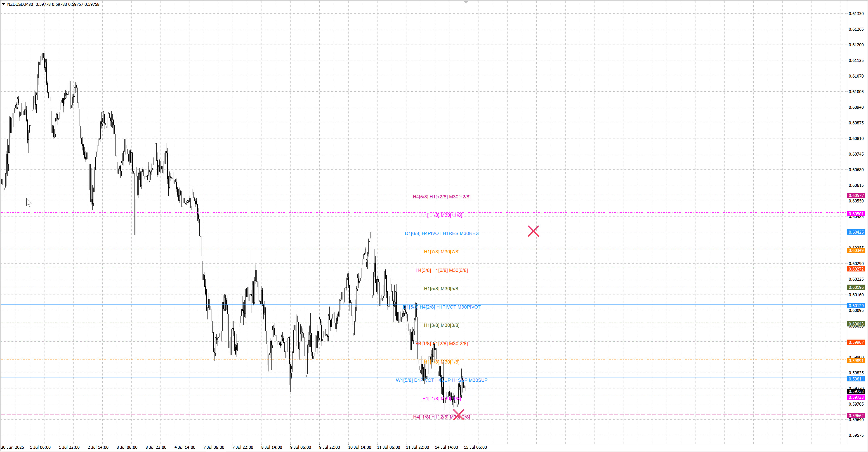Click the red 0.60272 price tag
Viewport: 868px width, 452px height.
click(856, 269)
